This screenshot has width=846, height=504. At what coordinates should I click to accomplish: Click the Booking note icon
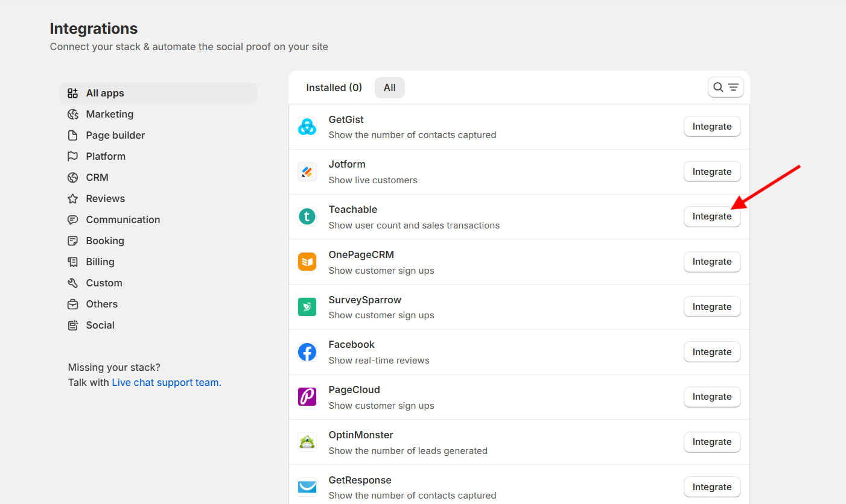click(x=72, y=241)
